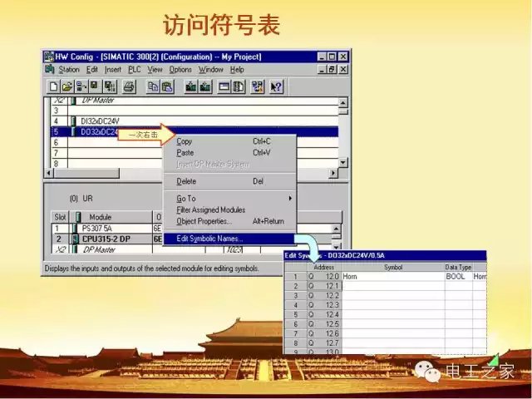
Task: Open the Options menu
Action: coord(180,70)
